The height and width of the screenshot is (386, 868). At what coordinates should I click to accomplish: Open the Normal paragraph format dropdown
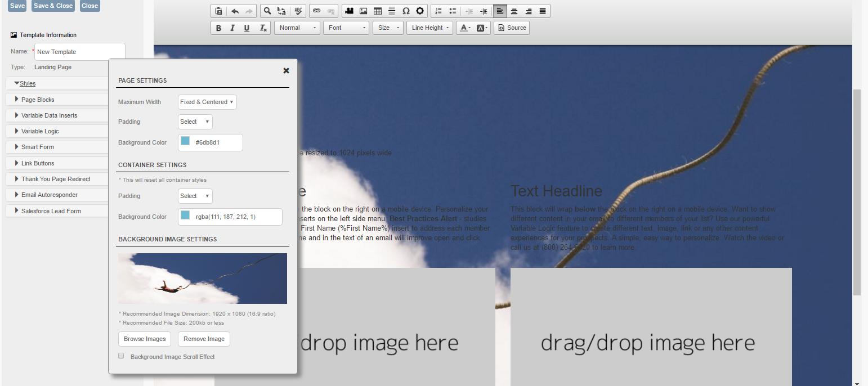297,28
